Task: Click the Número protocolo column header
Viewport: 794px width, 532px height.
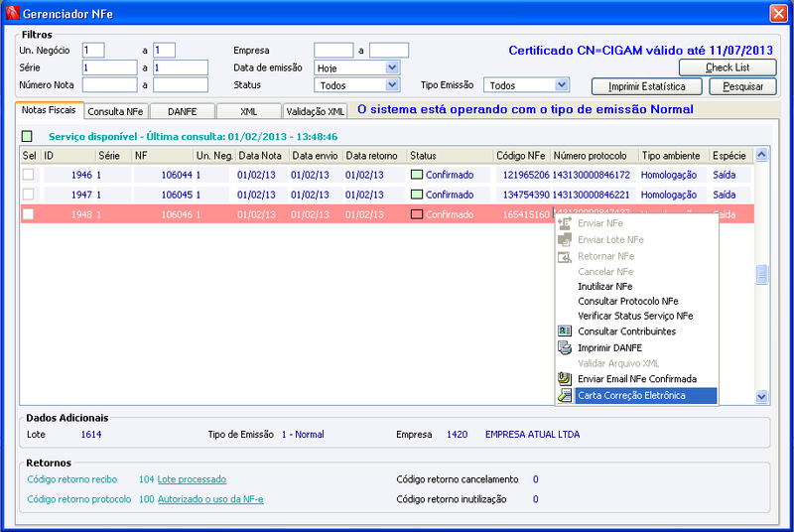Action: [x=595, y=156]
